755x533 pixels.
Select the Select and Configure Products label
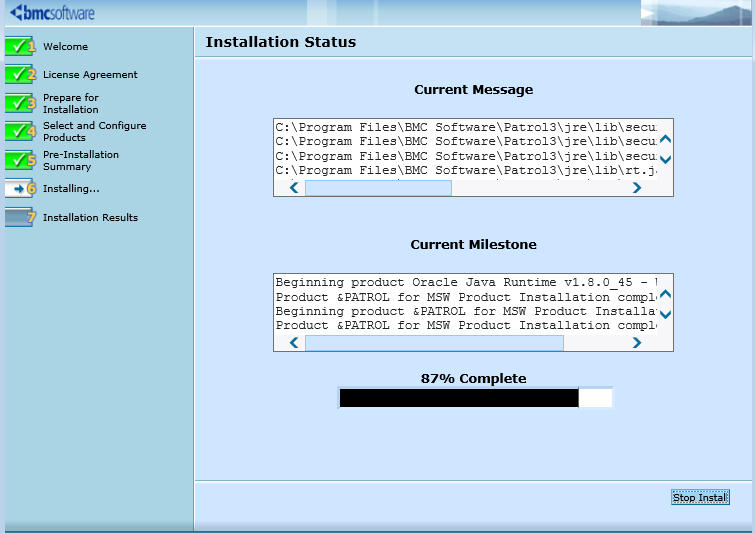[94, 131]
